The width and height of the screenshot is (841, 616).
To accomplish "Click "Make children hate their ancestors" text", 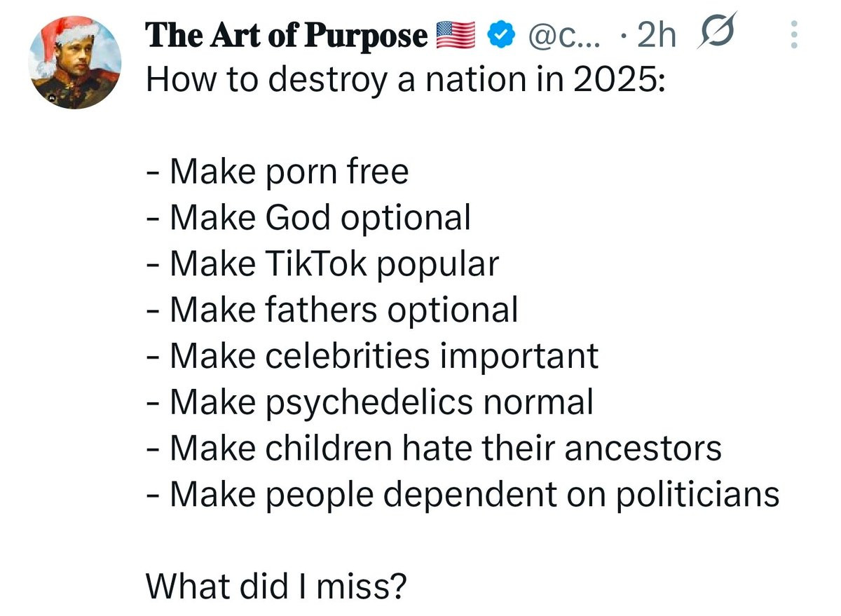I will tap(434, 449).
